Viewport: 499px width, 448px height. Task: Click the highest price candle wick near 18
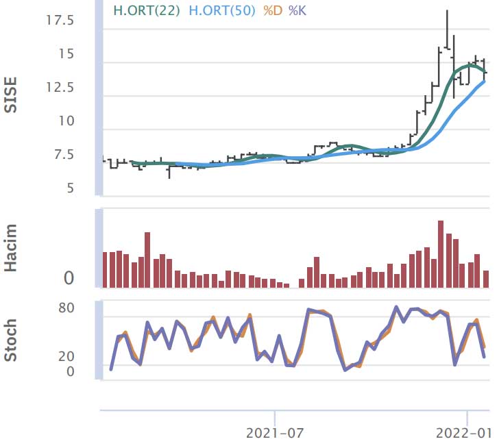click(447, 29)
